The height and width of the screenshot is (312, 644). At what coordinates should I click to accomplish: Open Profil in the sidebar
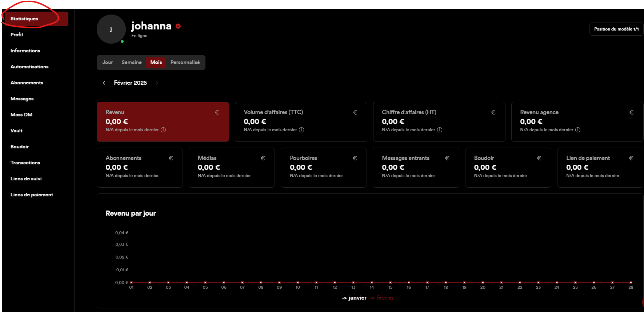point(17,35)
